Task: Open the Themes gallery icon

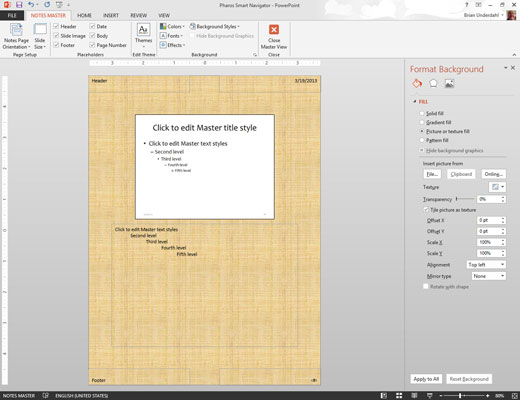Action: (x=143, y=29)
